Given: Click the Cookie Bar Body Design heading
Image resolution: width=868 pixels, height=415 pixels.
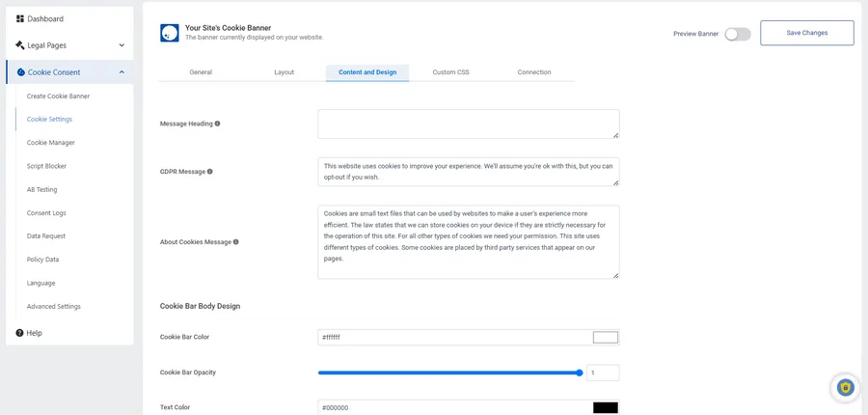Looking at the screenshot, I should [x=200, y=306].
